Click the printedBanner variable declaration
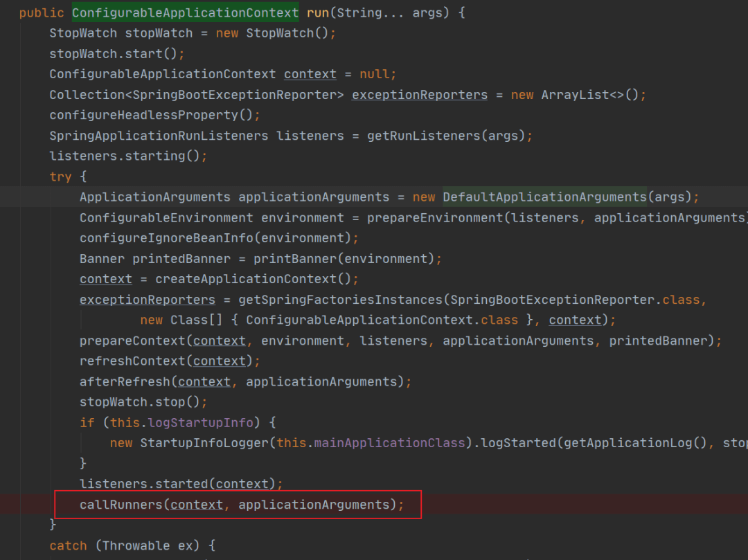Viewport: 748px width, 560px height. click(181, 259)
